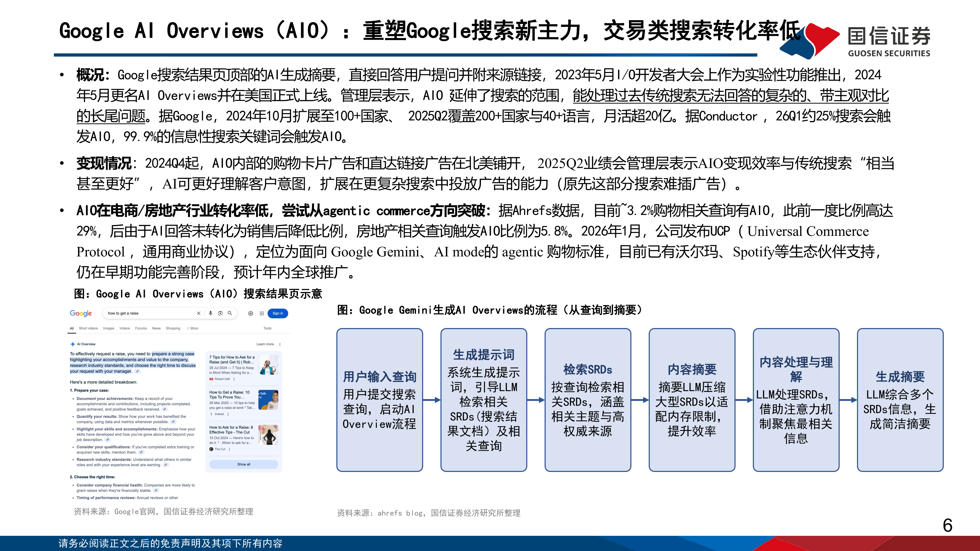
Task: Click the Robert Half article thumbnail
Action: click(268, 365)
